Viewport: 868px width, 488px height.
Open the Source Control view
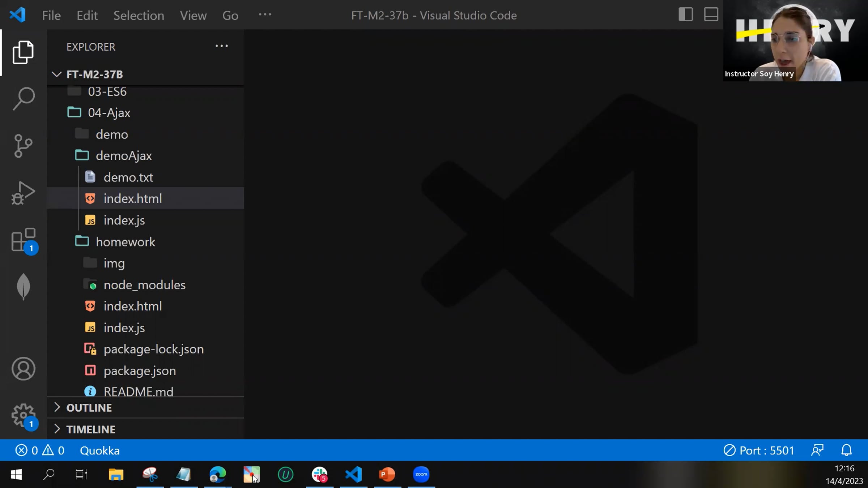(24, 146)
